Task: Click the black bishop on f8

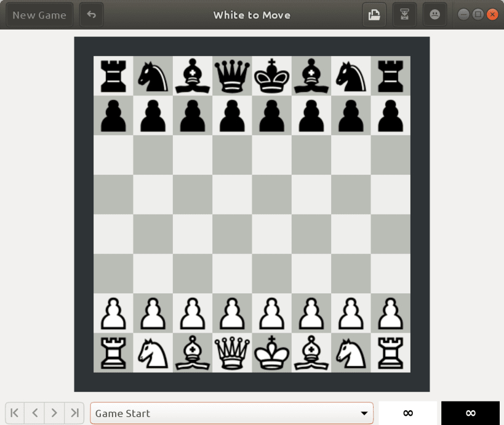Action: [311, 76]
